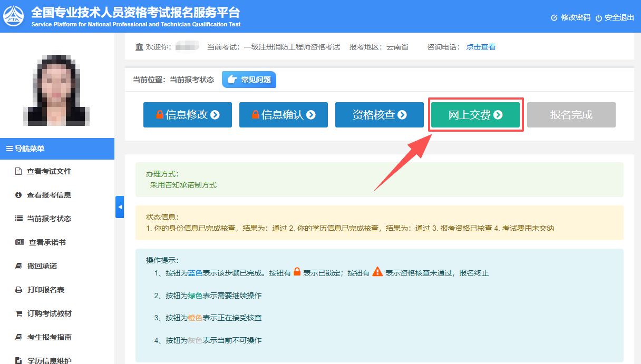
Task: Click the check icon beside 修改密码
Action: point(554,18)
